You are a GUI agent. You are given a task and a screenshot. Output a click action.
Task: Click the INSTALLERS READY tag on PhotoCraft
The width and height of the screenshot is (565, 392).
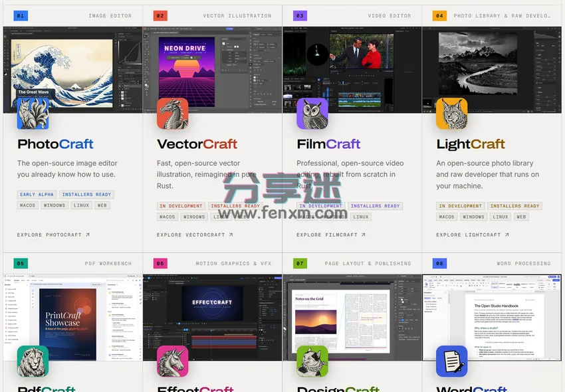pos(86,195)
